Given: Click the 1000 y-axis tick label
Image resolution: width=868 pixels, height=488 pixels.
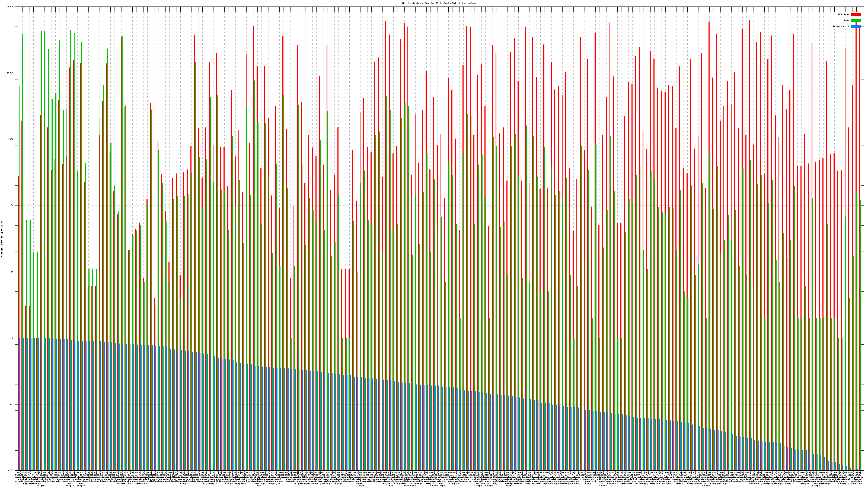Looking at the screenshot, I should pyautogui.click(x=11, y=139).
